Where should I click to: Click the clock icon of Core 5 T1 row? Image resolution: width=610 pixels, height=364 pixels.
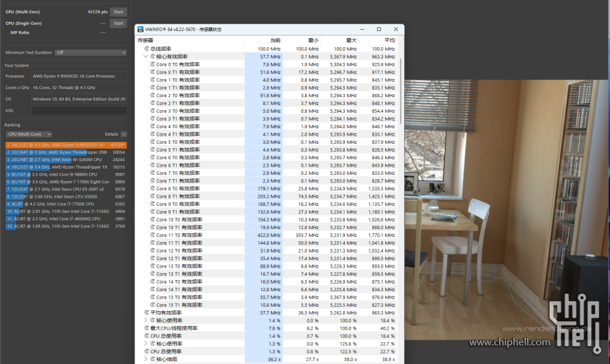point(152,150)
